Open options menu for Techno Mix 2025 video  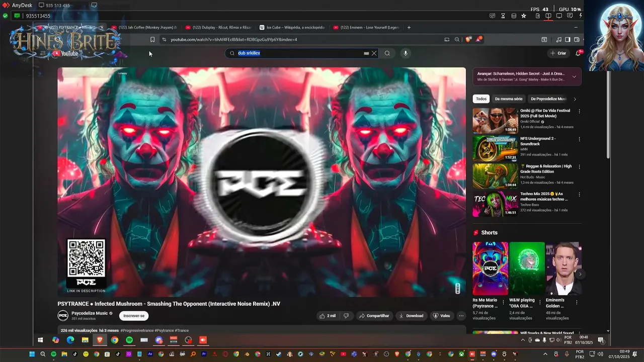click(x=579, y=194)
